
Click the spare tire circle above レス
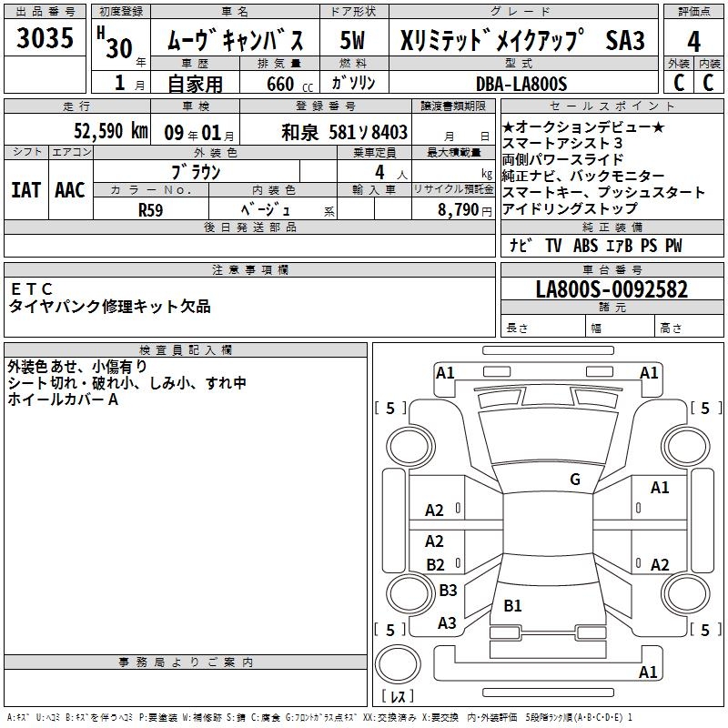[x=398, y=664]
